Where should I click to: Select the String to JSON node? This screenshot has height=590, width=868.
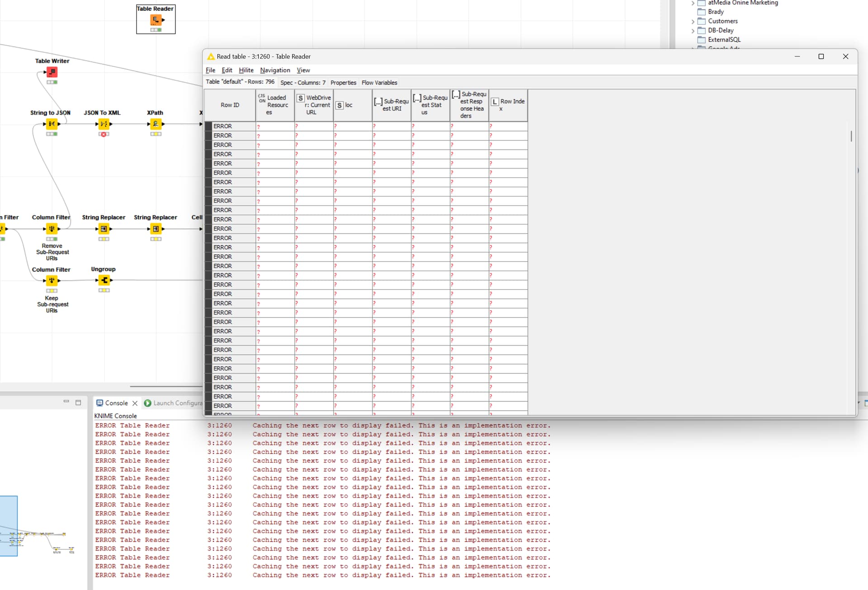pyautogui.click(x=52, y=124)
